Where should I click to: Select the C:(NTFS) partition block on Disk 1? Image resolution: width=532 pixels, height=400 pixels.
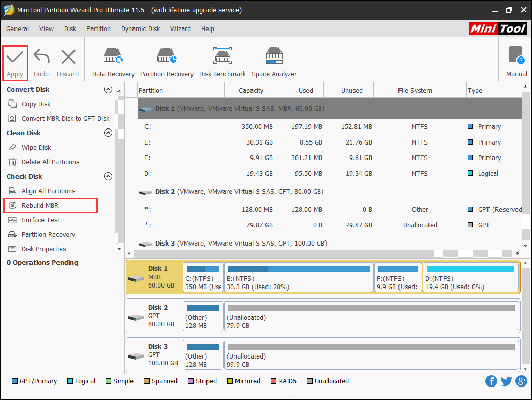(203, 277)
